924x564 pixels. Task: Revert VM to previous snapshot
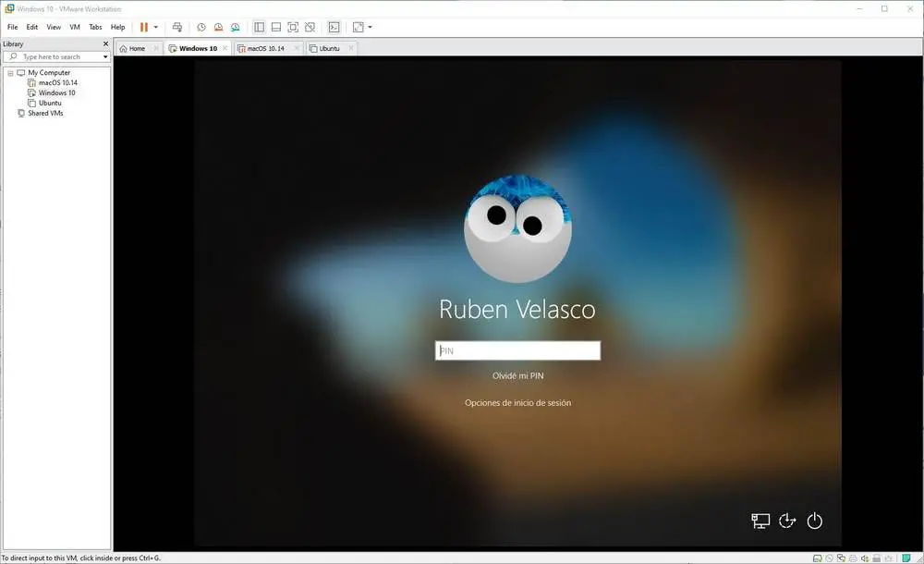click(218, 27)
